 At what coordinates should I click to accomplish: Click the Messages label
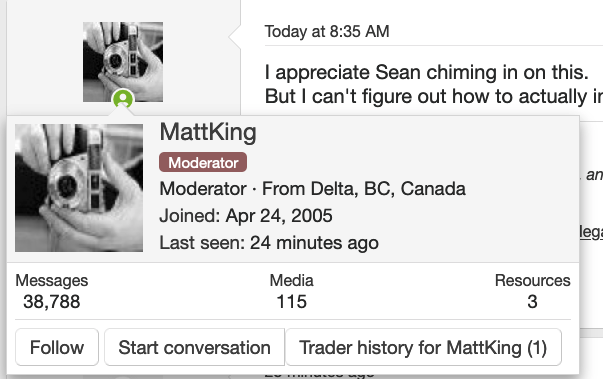click(x=52, y=281)
